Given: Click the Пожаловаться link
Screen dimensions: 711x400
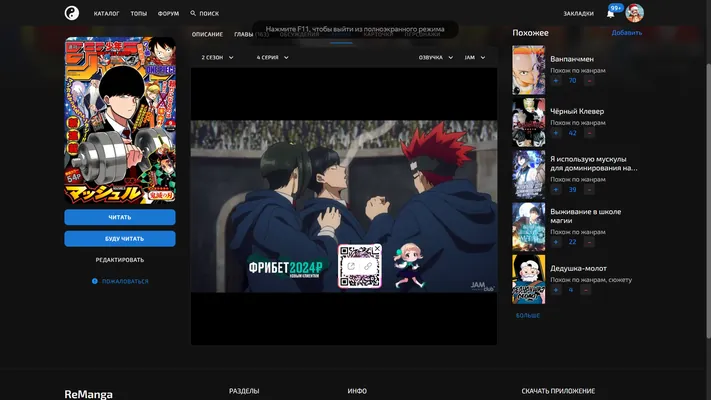Looking at the screenshot, I should click(x=125, y=281).
